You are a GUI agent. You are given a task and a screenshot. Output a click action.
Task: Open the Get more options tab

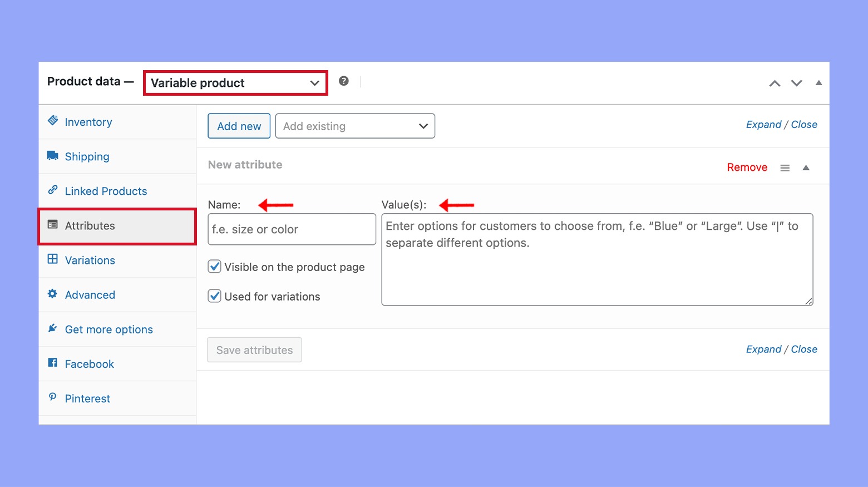(117, 329)
